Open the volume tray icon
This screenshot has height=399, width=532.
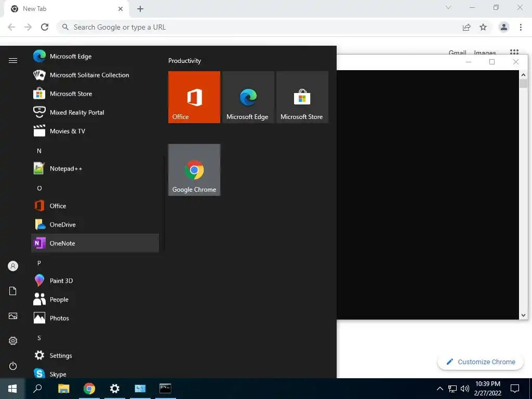click(x=465, y=389)
